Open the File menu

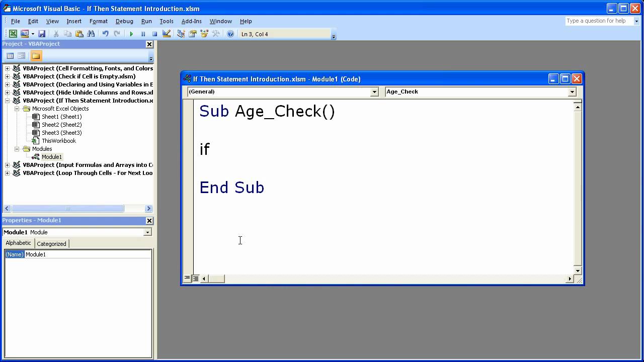(16, 21)
